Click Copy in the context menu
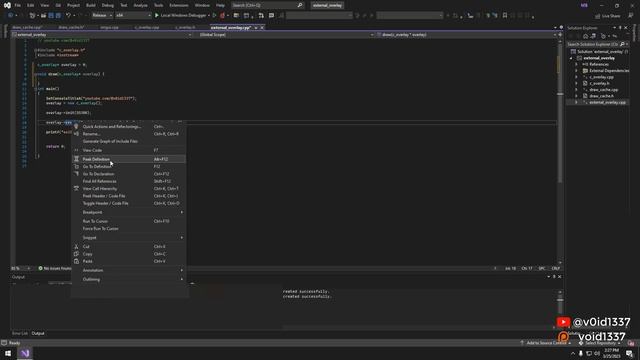The width and height of the screenshot is (640, 360). pyautogui.click(x=128, y=254)
